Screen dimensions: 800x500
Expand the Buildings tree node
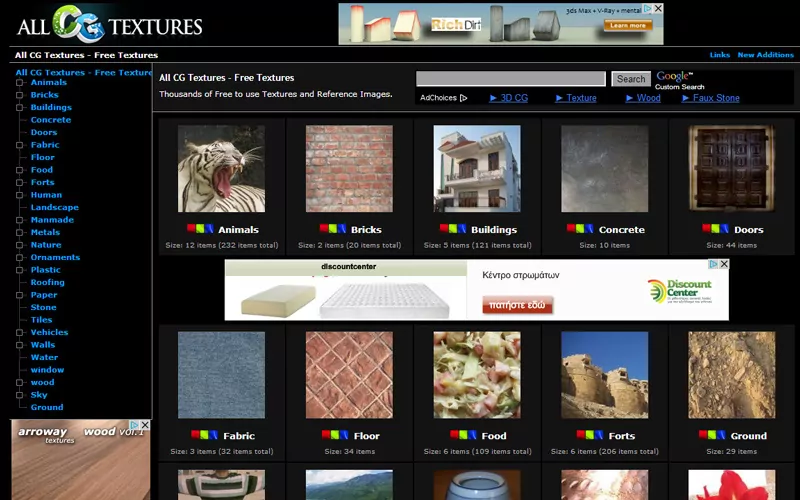coord(19,108)
